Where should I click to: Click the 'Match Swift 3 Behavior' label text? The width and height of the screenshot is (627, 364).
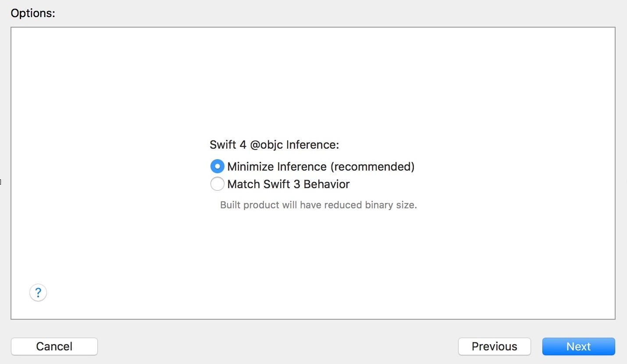pos(288,184)
